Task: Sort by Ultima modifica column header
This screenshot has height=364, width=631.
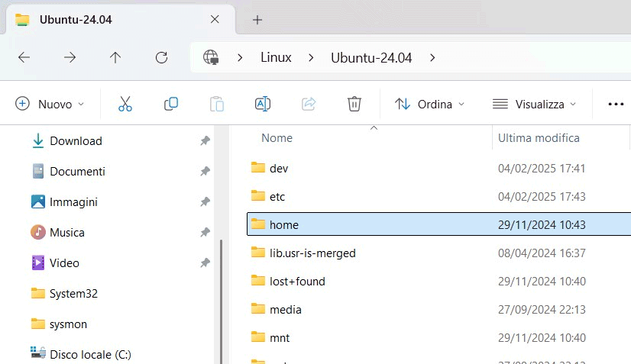Action: click(539, 138)
